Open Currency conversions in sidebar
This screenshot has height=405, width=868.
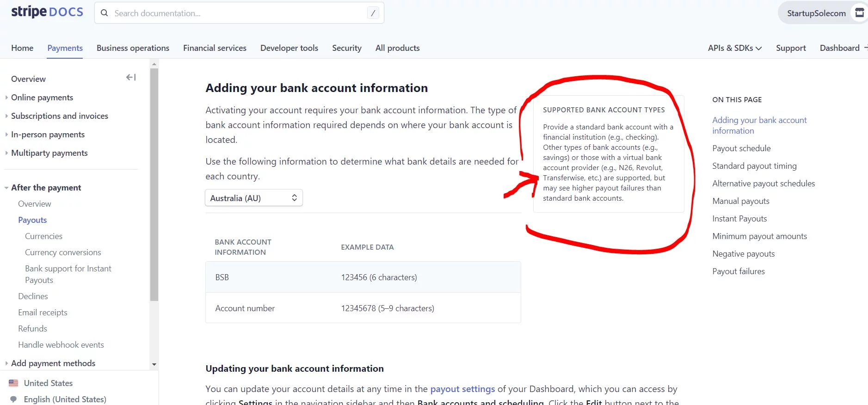(63, 252)
